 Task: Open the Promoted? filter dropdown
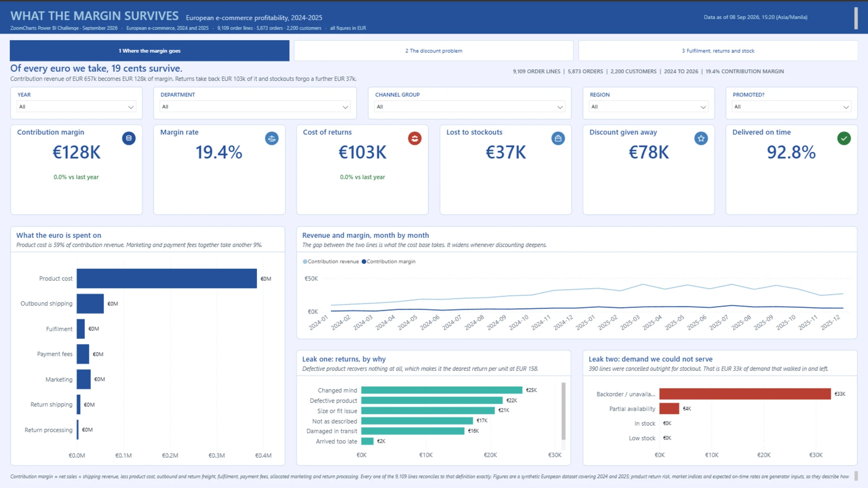[x=792, y=107]
